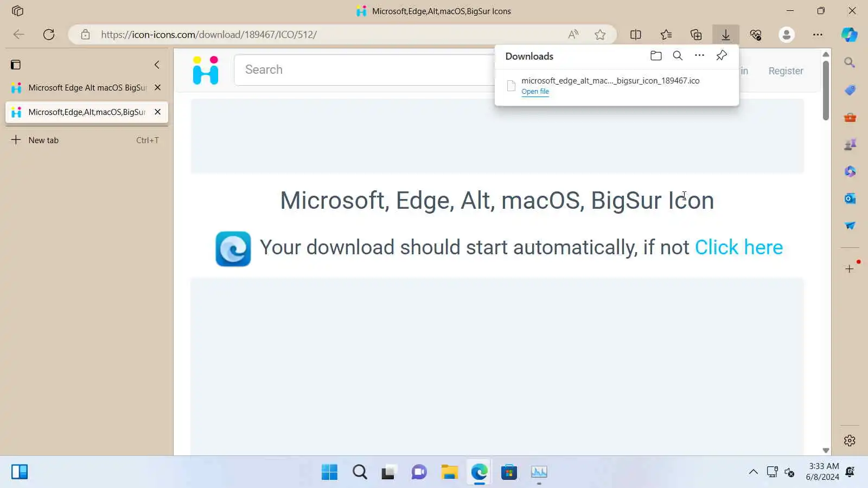Search downloads in Downloads panel
868x488 pixels.
pos(678,56)
